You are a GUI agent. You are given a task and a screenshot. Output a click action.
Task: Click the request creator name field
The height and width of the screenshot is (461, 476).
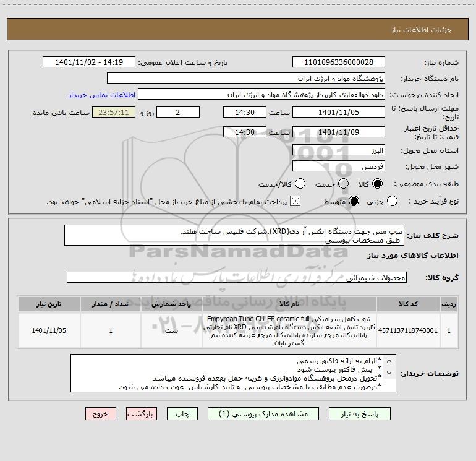click(261, 95)
